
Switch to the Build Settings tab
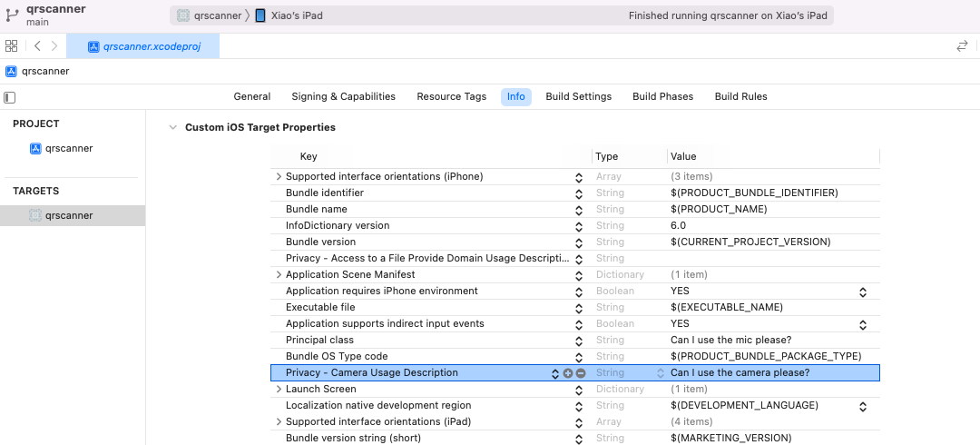click(578, 96)
